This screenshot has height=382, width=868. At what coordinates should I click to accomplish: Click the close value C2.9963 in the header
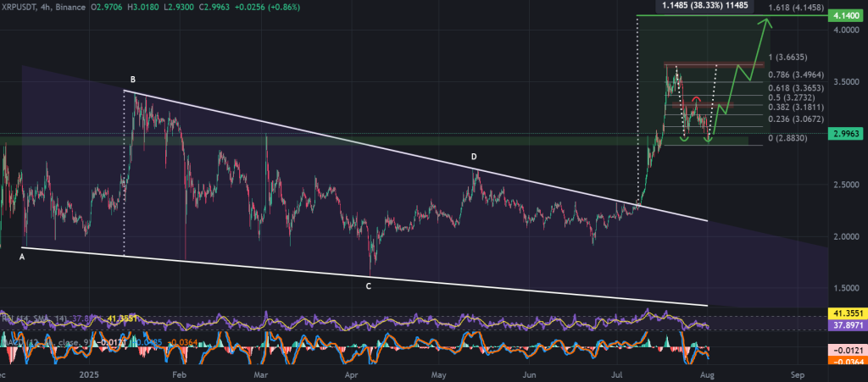(x=214, y=7)
